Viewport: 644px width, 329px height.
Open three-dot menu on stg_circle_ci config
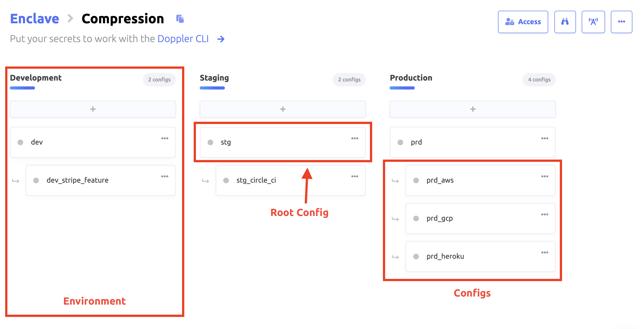pyautogui.click(x=354, y=176)
